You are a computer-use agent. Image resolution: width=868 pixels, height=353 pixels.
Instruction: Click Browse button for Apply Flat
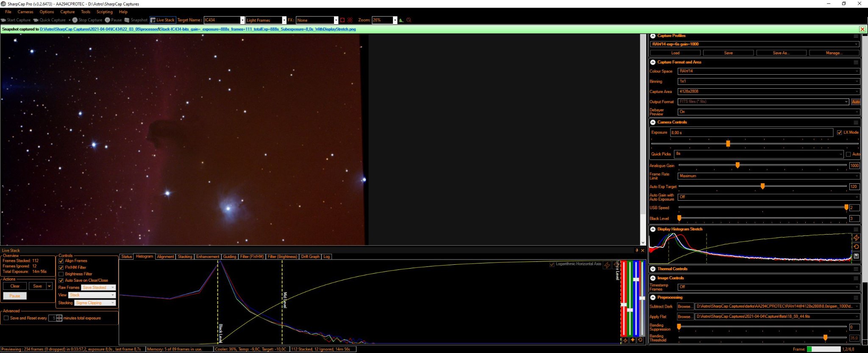tap(684, 317)
